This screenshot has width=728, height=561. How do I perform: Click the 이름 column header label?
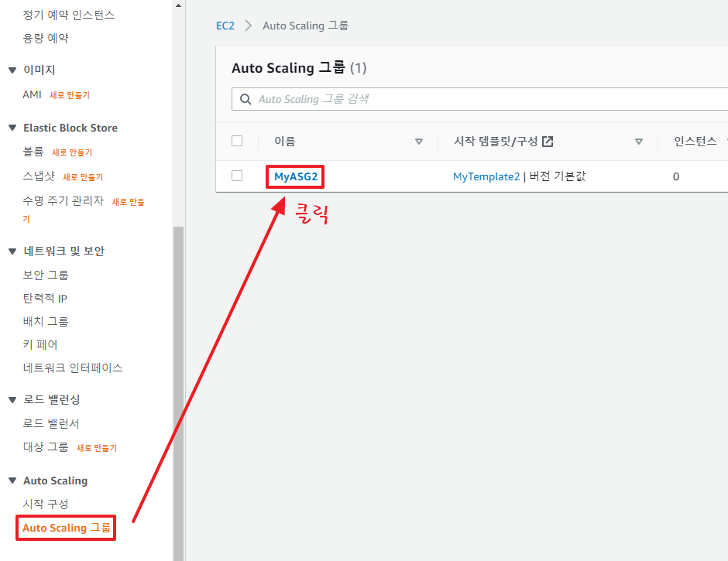[x=284, y=141]
